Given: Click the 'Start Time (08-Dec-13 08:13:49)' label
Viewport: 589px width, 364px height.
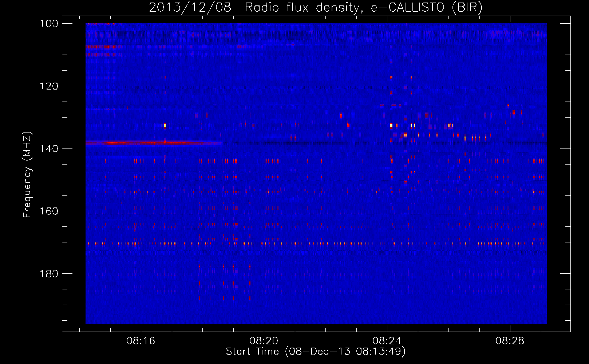Looking at the screenshot, I should click(x=316, y=352).
